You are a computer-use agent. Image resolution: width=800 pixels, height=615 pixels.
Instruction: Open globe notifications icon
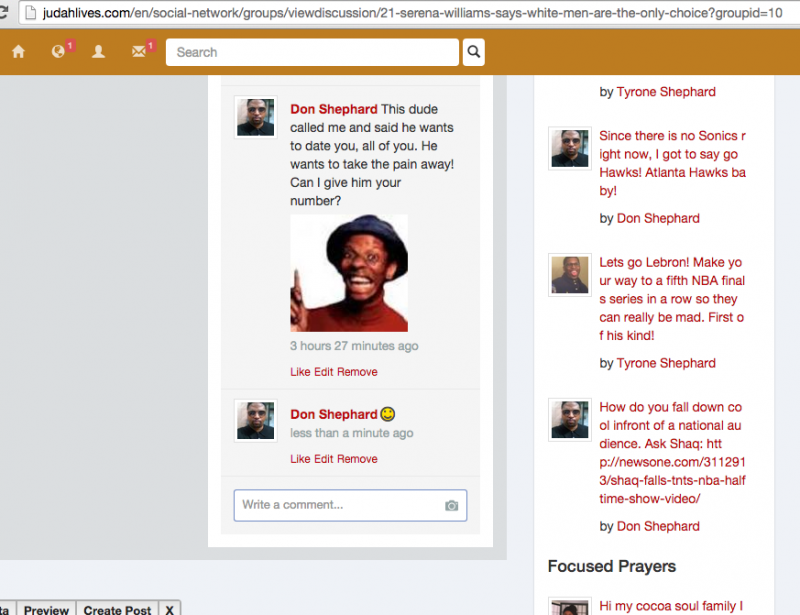tap(58, 52)
